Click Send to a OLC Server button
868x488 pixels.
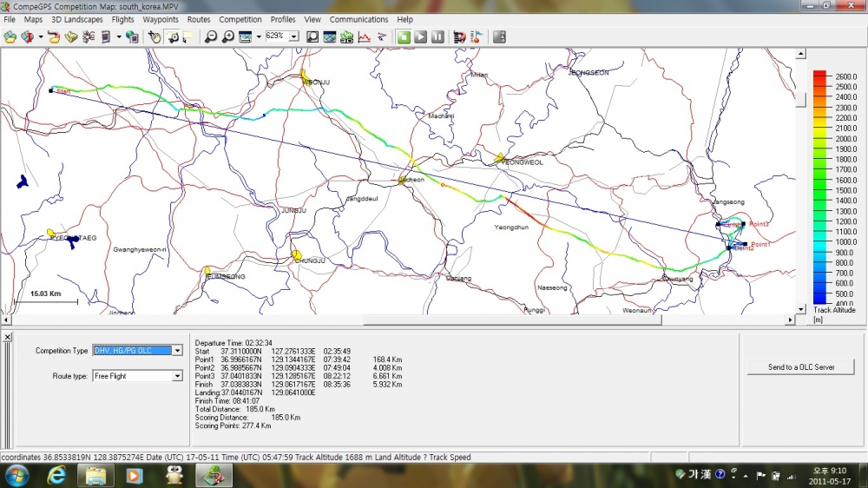[801, 367]
